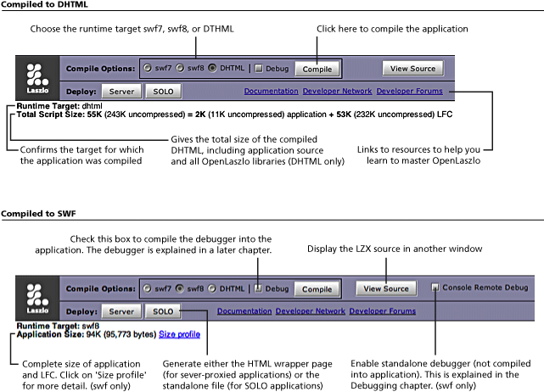544x392 pixels.
Task: Open Documentation link in upper toolbar
Action: pos(271,91)
